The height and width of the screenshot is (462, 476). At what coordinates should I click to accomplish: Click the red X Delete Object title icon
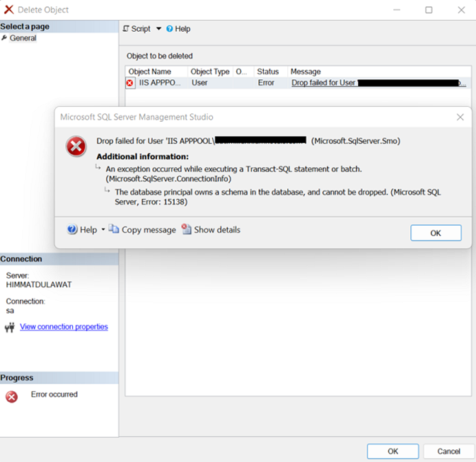tap(8, 10)
